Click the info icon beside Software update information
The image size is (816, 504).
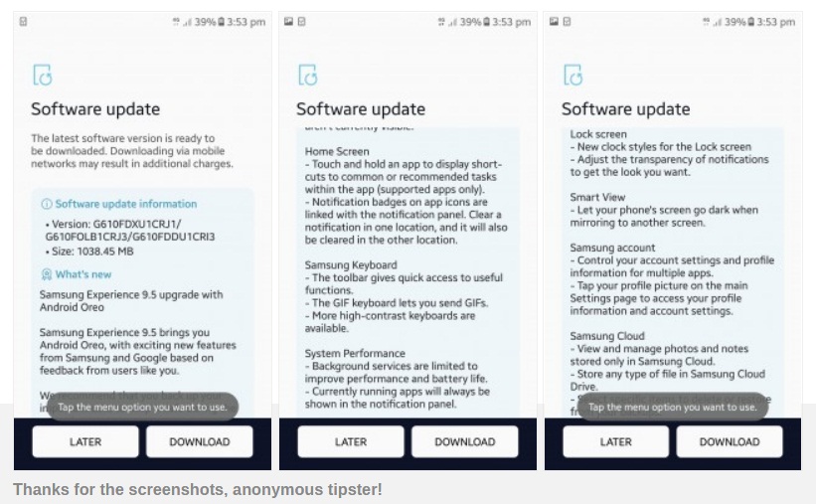pos(47,204)
